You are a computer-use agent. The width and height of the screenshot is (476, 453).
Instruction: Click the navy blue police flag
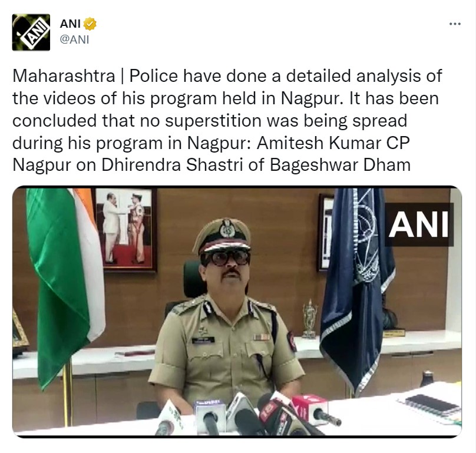[x=358, y=289]
